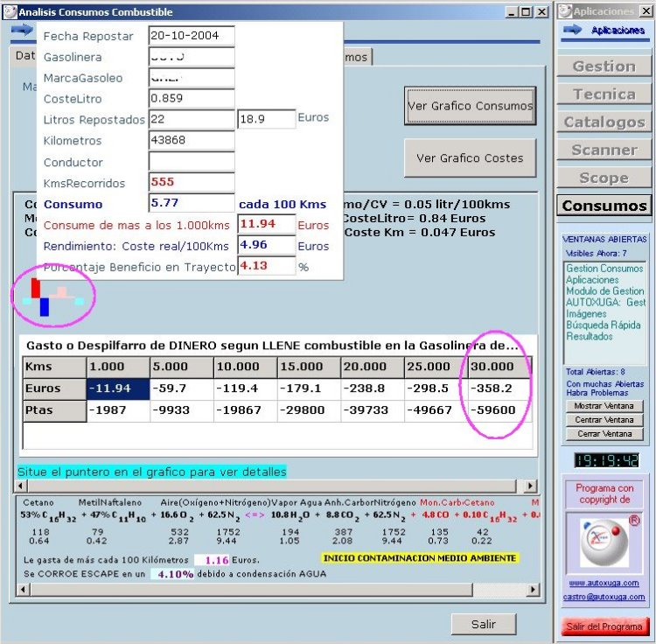Select the -59.7 Euros table cell
Image resolution: width=656 pixels, height=644 pixels.
(182, 388)
